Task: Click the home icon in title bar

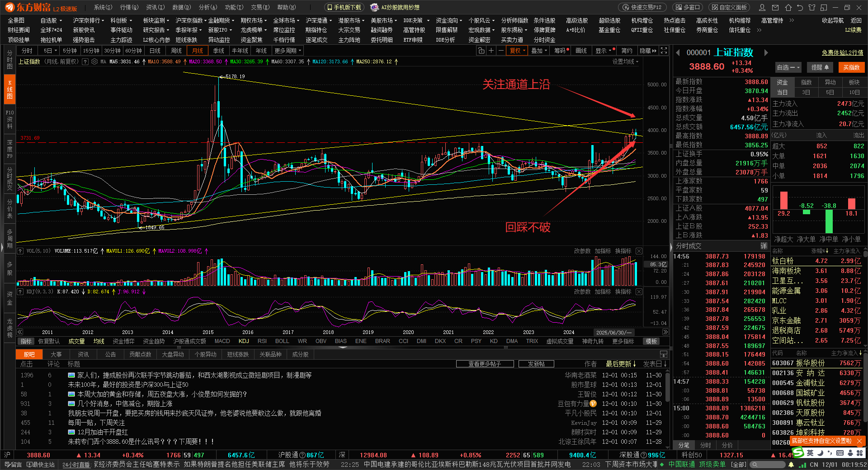Action: [x=788, y=8]
